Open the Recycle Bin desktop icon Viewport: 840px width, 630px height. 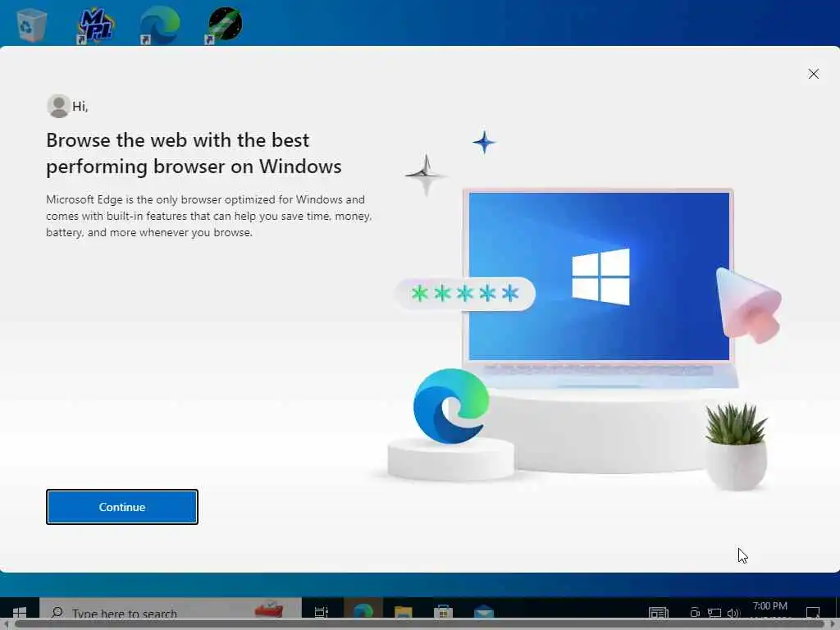[x=31, y=24]
